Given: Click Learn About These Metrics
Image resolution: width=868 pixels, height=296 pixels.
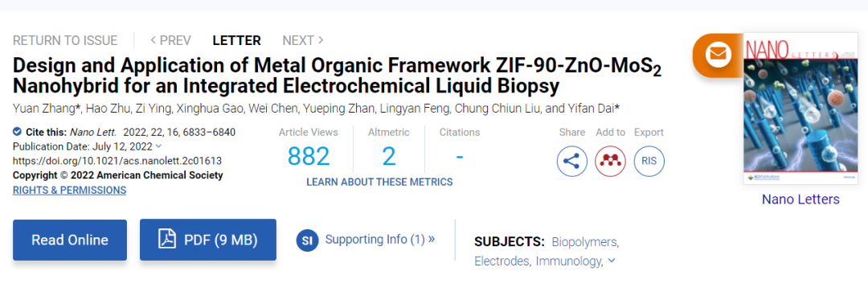Looking at the screenshot, I should pos(379,182).
